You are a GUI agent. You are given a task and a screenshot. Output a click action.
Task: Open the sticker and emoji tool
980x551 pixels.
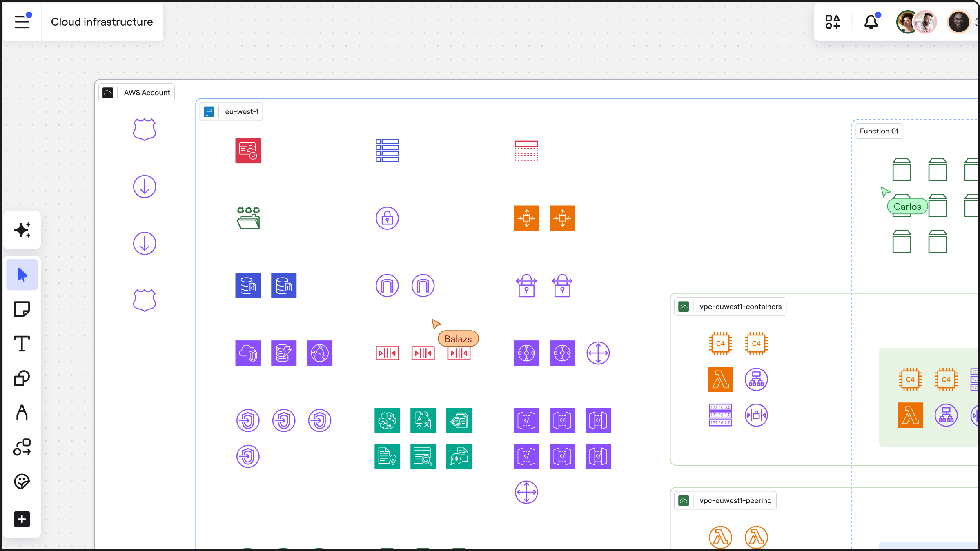pos(22,482)
